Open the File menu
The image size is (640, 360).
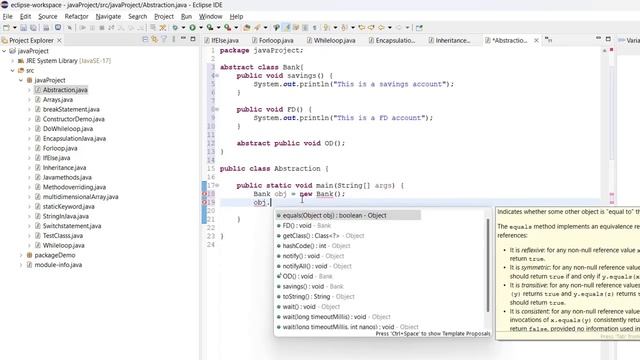point(7,16)
